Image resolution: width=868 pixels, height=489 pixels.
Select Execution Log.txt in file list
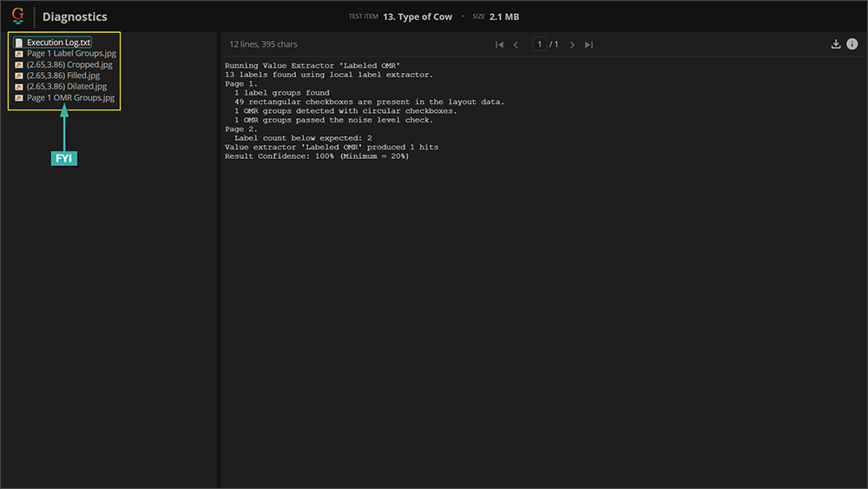click(x=58, y=43)
